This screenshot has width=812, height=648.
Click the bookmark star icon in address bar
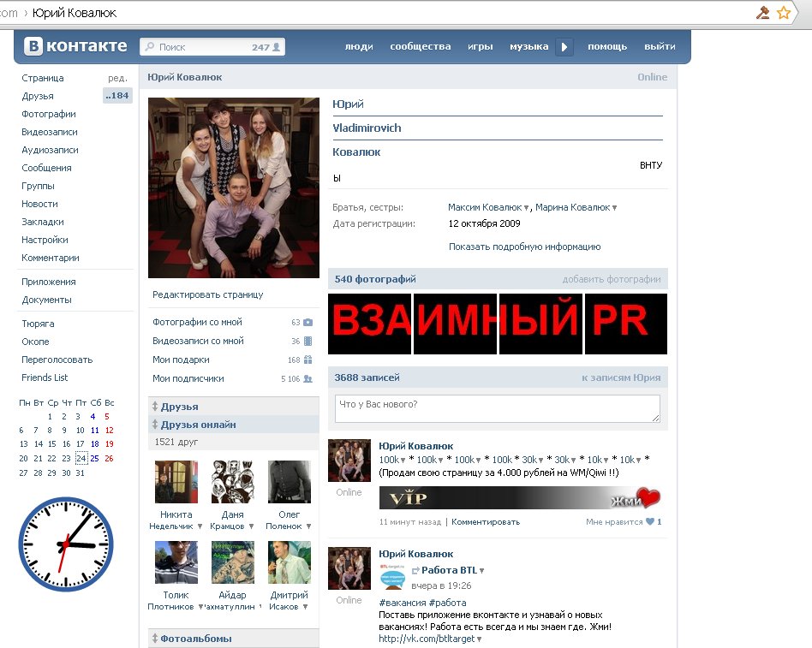click(x=784, y=13)
